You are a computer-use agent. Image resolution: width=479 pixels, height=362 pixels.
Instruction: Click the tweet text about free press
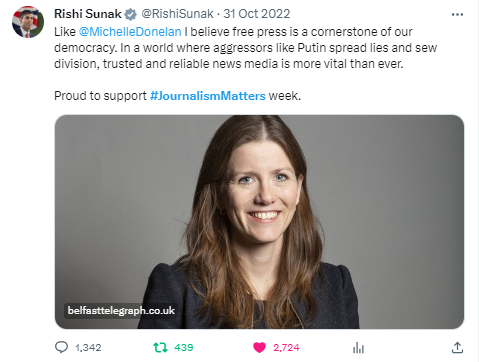[x=246, y=48]
